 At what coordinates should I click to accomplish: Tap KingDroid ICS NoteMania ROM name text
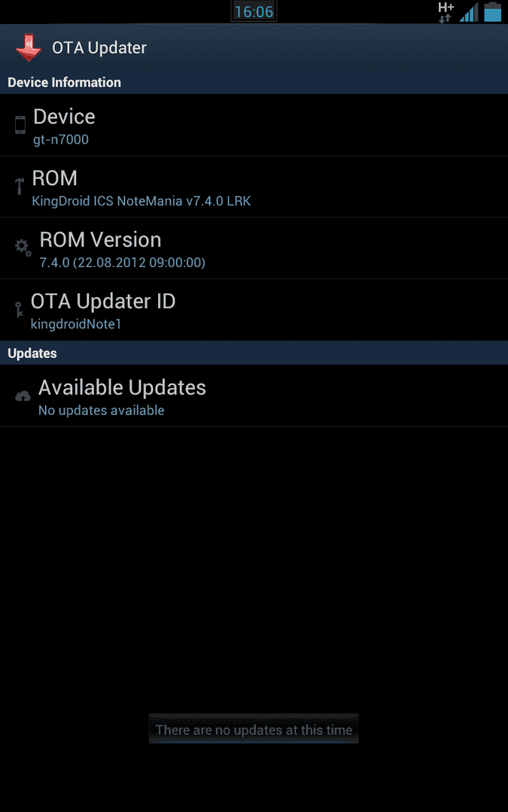click(141, 201)
